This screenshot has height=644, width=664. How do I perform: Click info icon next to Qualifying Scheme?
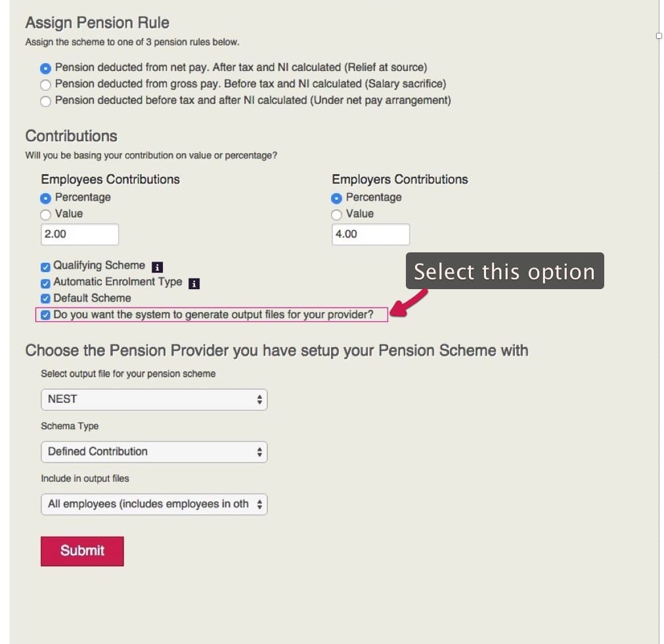click(x=157, y=267)
